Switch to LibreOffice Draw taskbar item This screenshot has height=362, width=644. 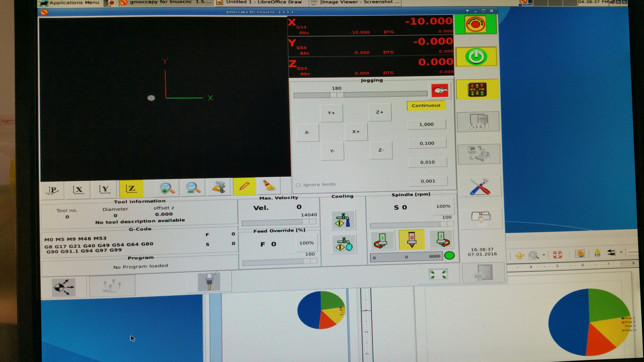[x=259, y=2]
